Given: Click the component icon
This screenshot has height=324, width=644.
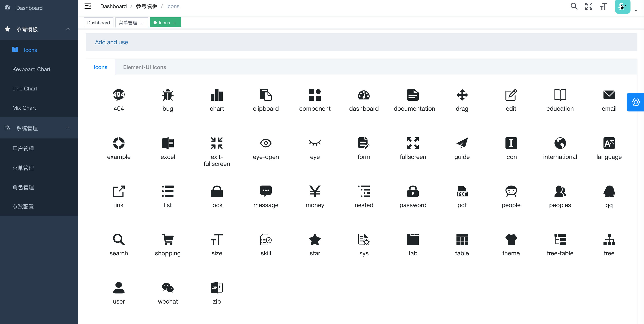Looking at the screenshot, I should coord(315,95).
